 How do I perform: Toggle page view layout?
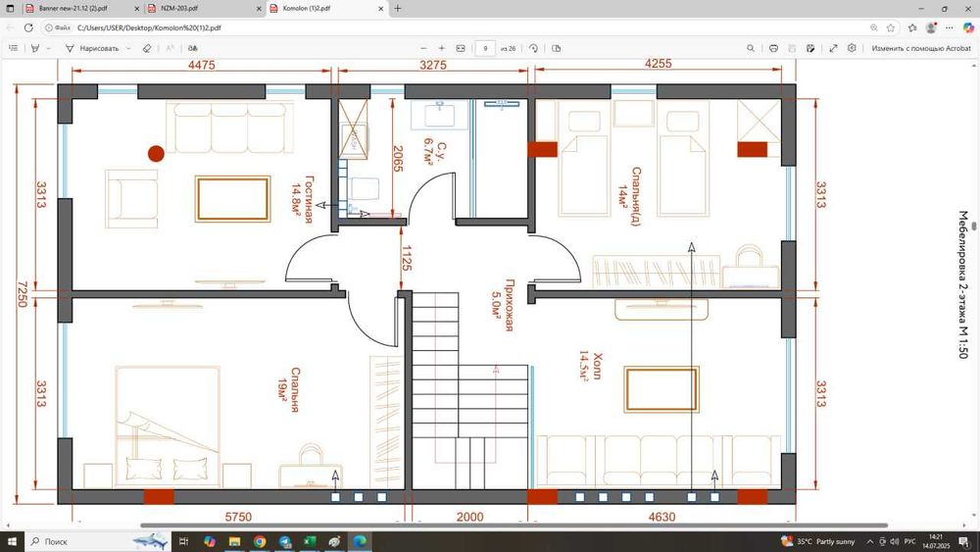pos(557,48)
